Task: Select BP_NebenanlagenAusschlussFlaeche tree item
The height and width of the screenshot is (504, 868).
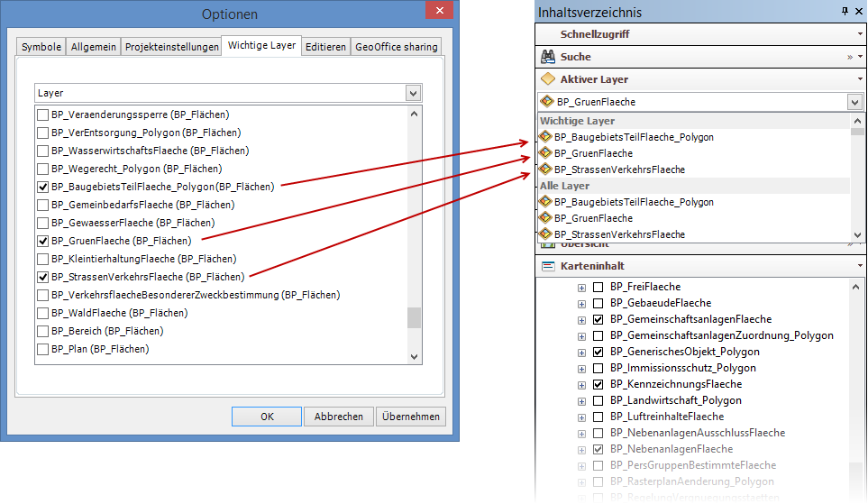Action: click(698, 433)
